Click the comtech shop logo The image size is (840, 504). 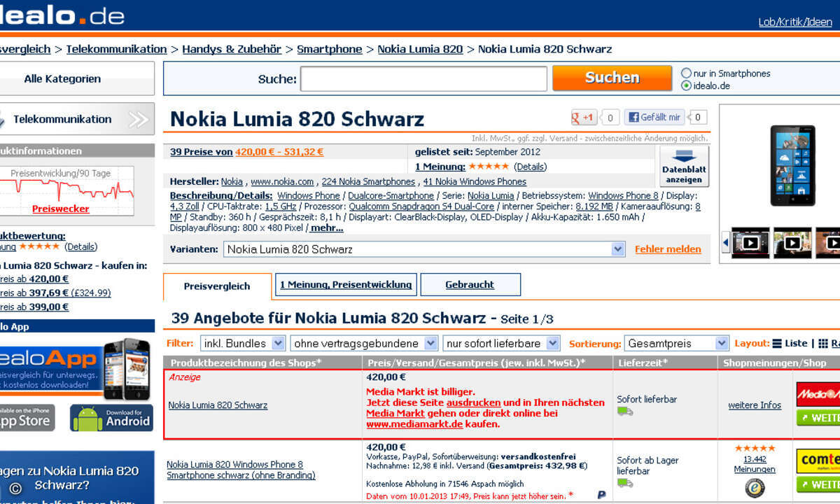point(818,461)
